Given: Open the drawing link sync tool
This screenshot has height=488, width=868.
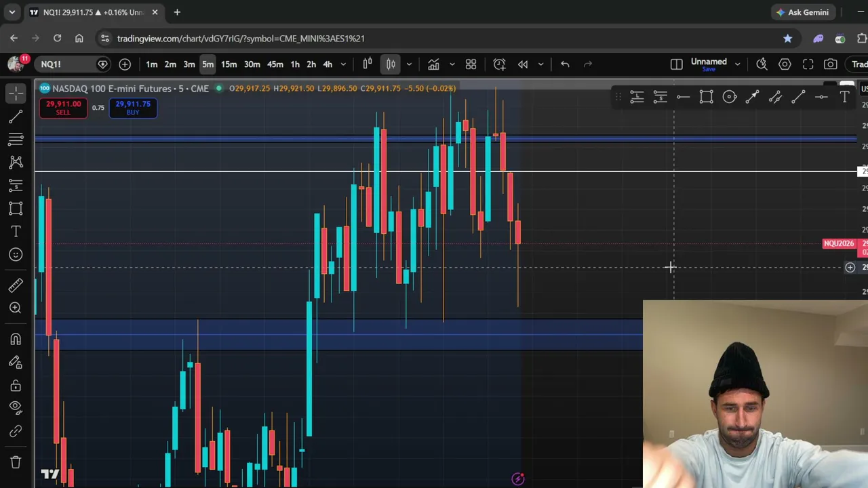Looking at the screenshot, I should click(x=16, y=431).
